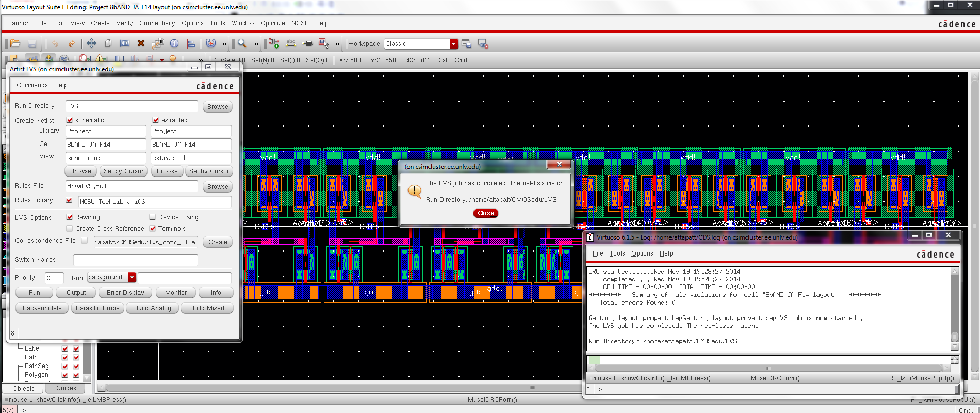980x413 pixels.
Task: Open the Workspace Classic dropdown
Action: (x=454, y=44)
